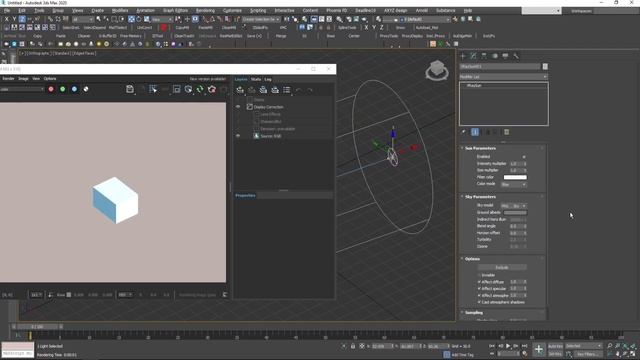Open the selection filter dropdown in main toolbar
This screenshot has width=640, height=360.
pos(82,19)
